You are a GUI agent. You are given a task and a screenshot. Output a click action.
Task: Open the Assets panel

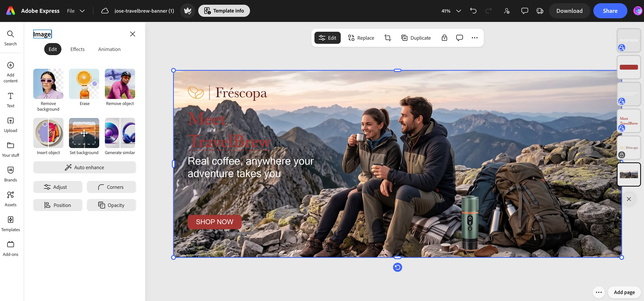pos(11,199)
